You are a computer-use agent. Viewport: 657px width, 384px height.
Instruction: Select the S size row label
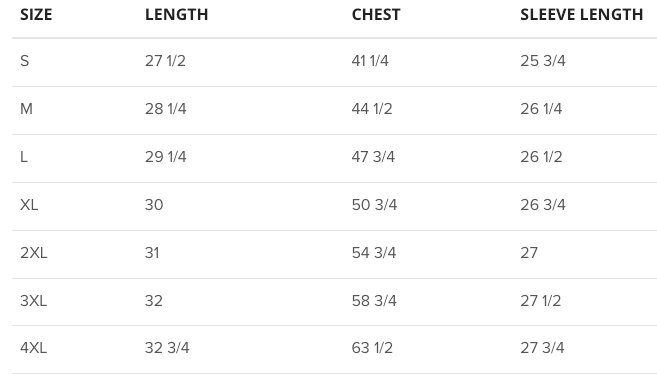tap(25, 61)
